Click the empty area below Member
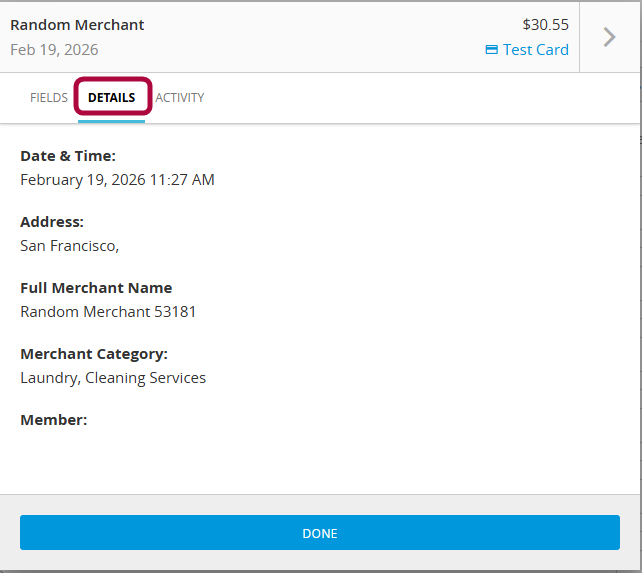 pyautogui.click(x=320, y=460)
